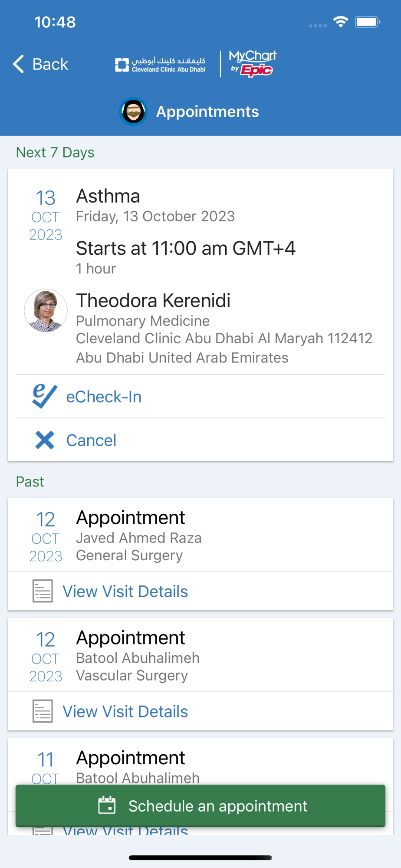
Task: Tap Schedule an appointment button
Action: pos(200,806)
